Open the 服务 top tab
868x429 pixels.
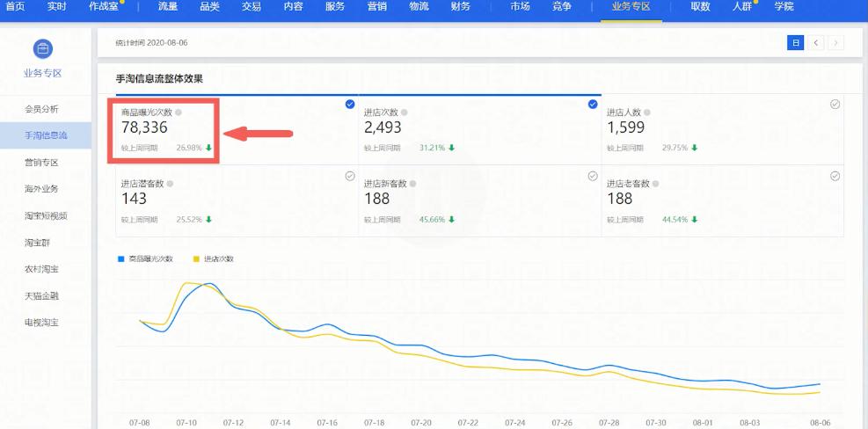tap(335, 7)
